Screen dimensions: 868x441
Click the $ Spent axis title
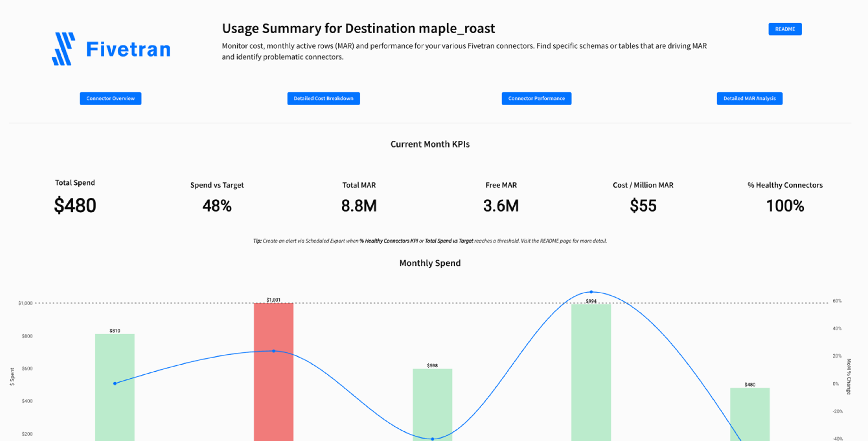click(12, 377)
